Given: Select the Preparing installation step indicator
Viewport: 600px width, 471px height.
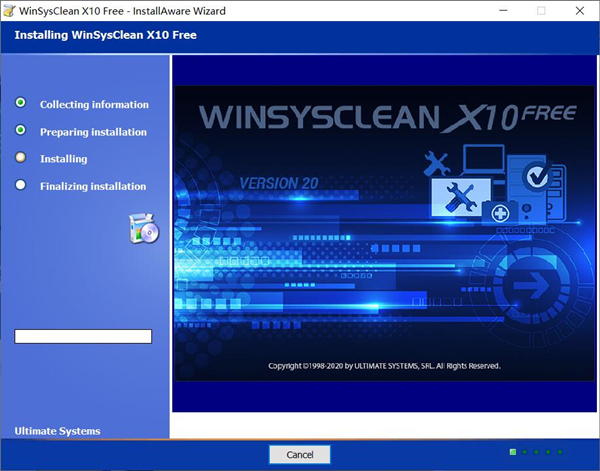Looking at the screenshot, I should point(21,130).
